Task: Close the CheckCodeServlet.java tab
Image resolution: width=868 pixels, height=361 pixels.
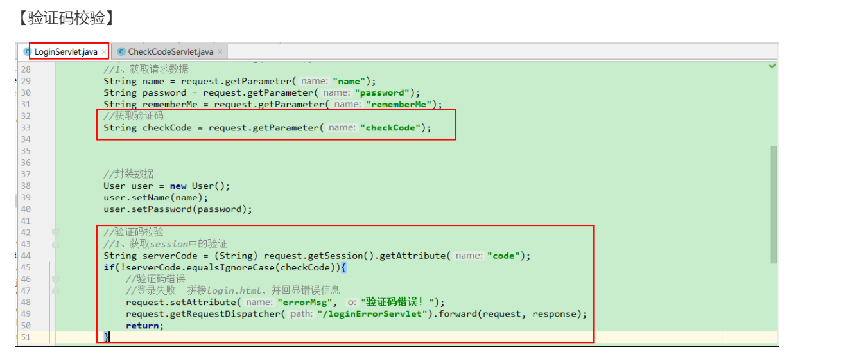Action: click(x=220, y=52)
